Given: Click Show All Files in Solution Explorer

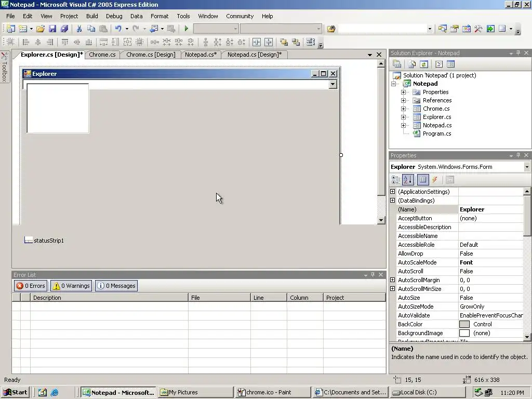Looking at the screenshot, I should pyautogui.click(x=412, y=64).
